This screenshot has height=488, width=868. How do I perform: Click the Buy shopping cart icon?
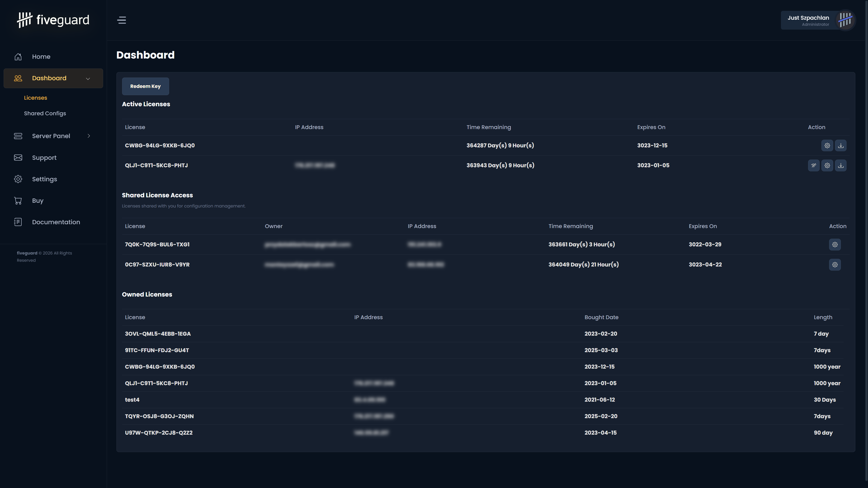[x=18, y=201]
